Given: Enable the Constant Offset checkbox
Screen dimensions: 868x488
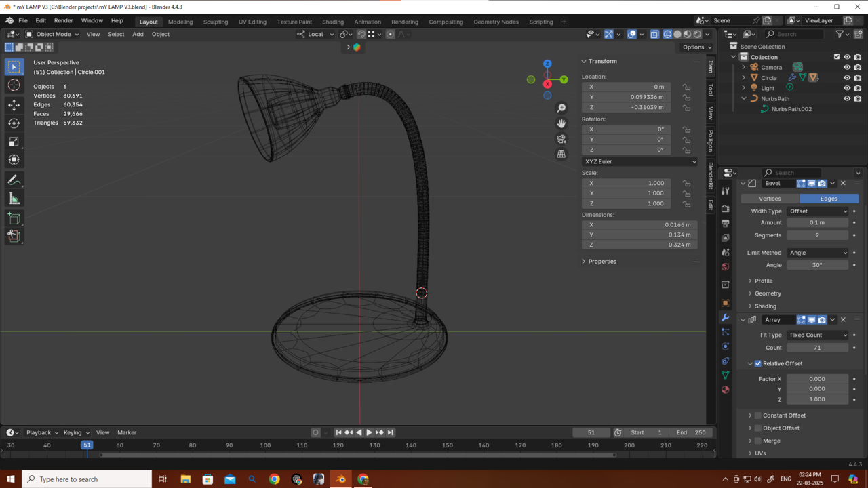Looking at the screenshot, I should (x=758, y=415).
